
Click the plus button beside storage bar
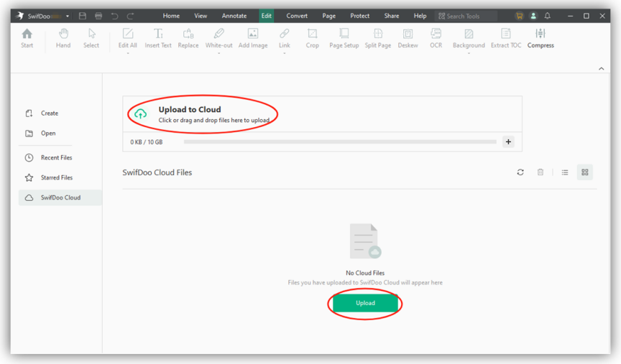click(508, 141)
